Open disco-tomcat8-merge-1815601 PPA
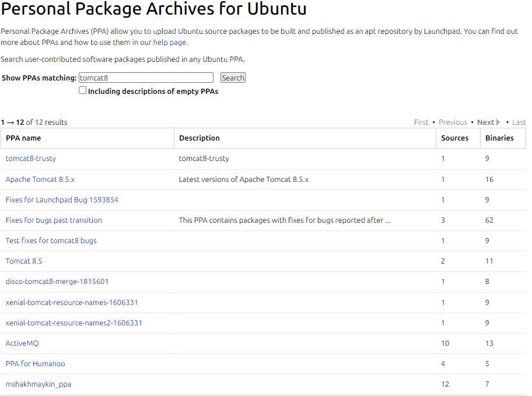 57,282
